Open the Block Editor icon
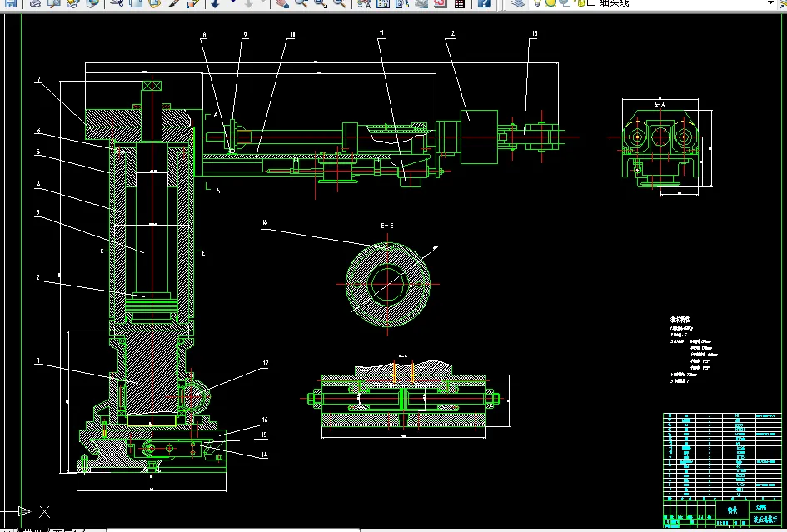 click(192, 3)
